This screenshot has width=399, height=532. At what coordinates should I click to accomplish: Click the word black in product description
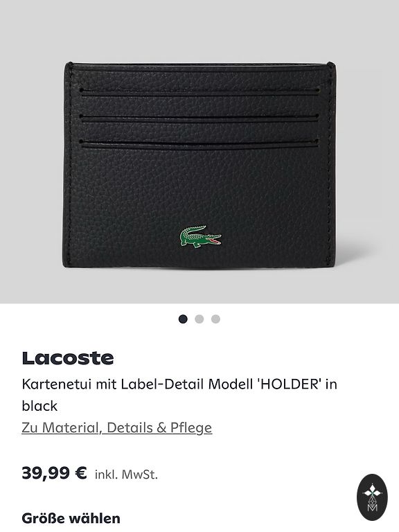(39, 406)
